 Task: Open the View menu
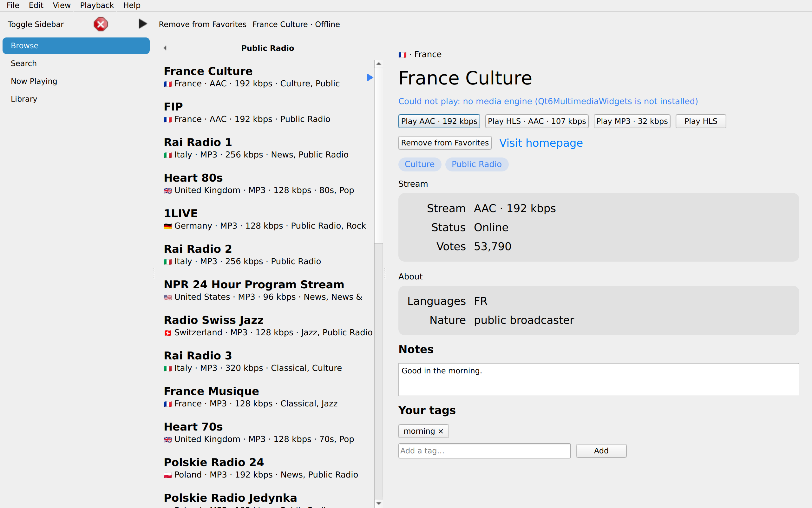62,5
